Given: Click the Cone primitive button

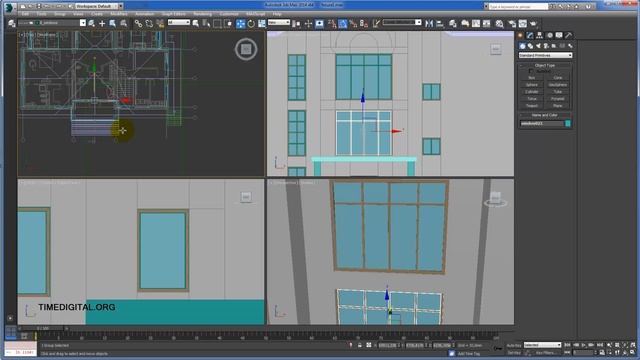Looking at the screenshot, I should pyautogui.click(x=558, y=78).
